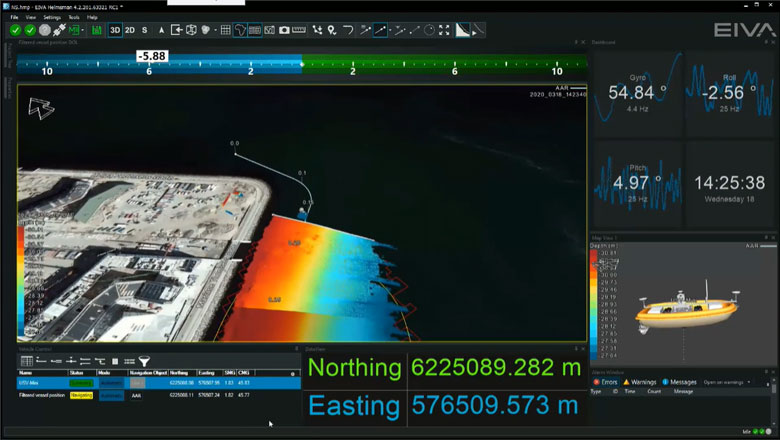Click the north arrow orientation icon

coord(161,30)
